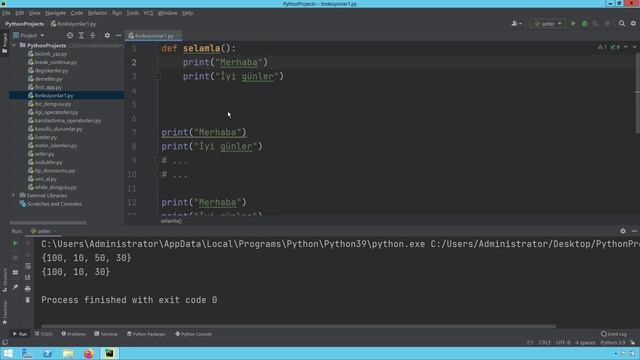Expand External Libraries node

[x=14, y=196]
